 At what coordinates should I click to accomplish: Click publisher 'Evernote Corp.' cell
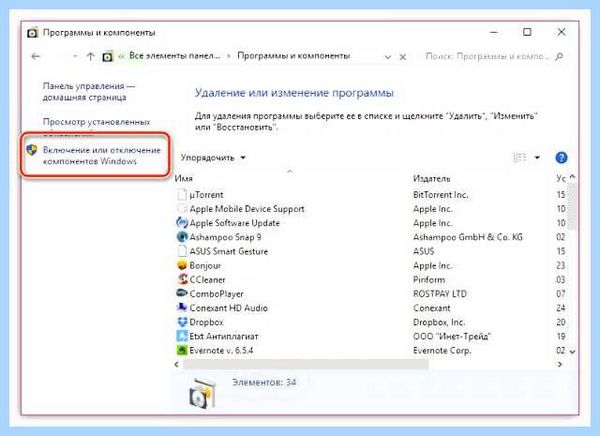pos(442,351)
